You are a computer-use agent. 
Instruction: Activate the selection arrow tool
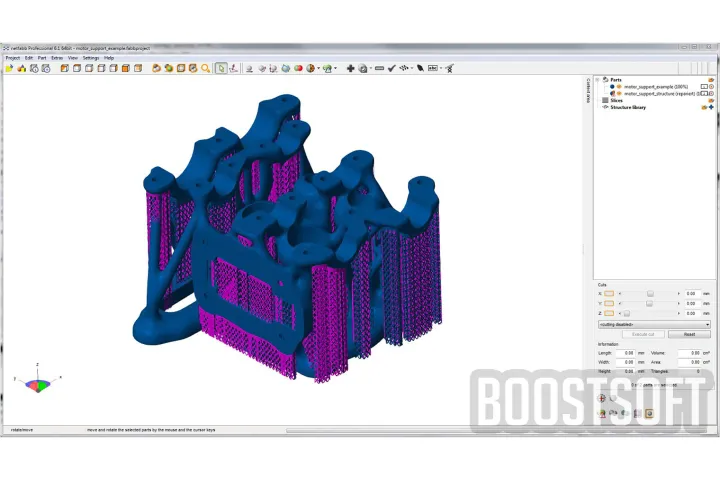pyautogui.click(x=221, y=68)
